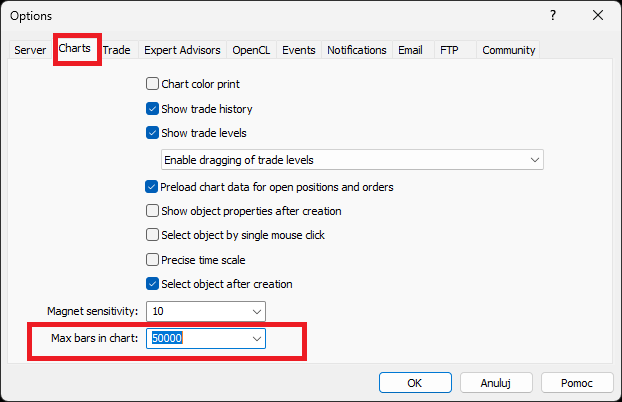622x402 pixels.
Task: Click the Pomoc help button
Action: coord(577,382)
